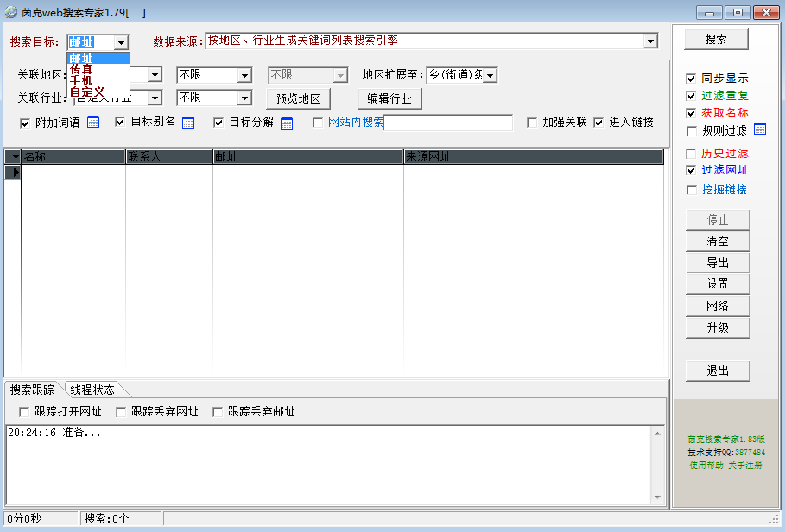Screen dimensions: 785x532
Task: Click the log scrollbar up arrow
Action: pyautogui.click(x=657, y=434)
